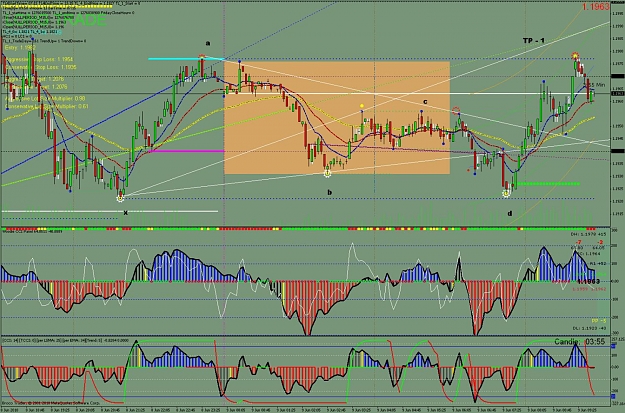
Task: Click the yellow dot marker left of c
Action: click(362, 106)
